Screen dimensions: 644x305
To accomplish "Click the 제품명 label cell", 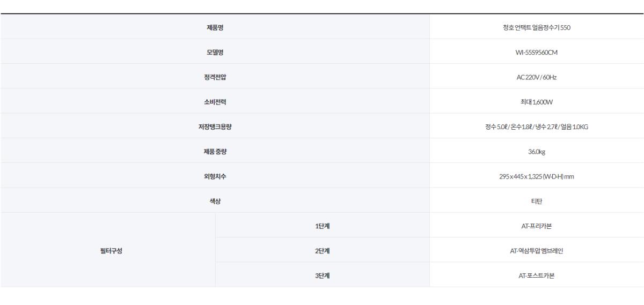I will coord(215,28).
